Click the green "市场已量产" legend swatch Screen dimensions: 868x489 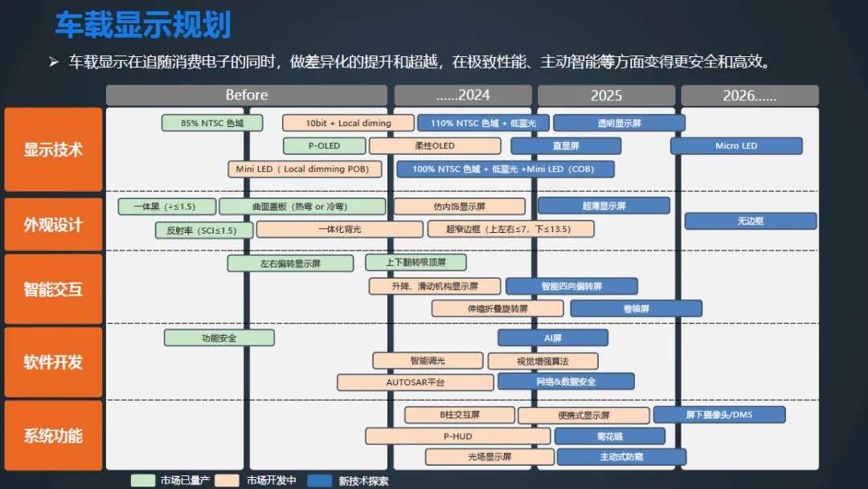pyautogui.click(x=141, y=479)
